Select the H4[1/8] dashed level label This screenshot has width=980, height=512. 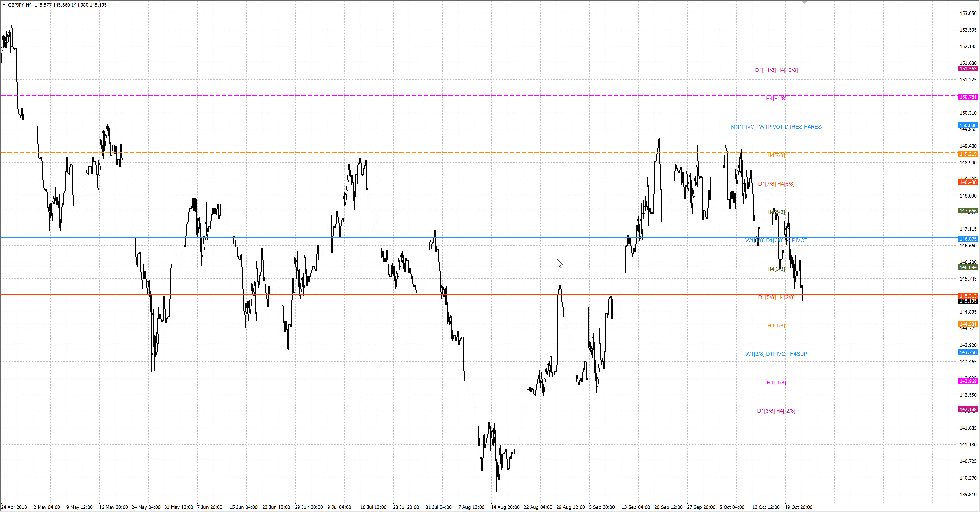(776, 326)
